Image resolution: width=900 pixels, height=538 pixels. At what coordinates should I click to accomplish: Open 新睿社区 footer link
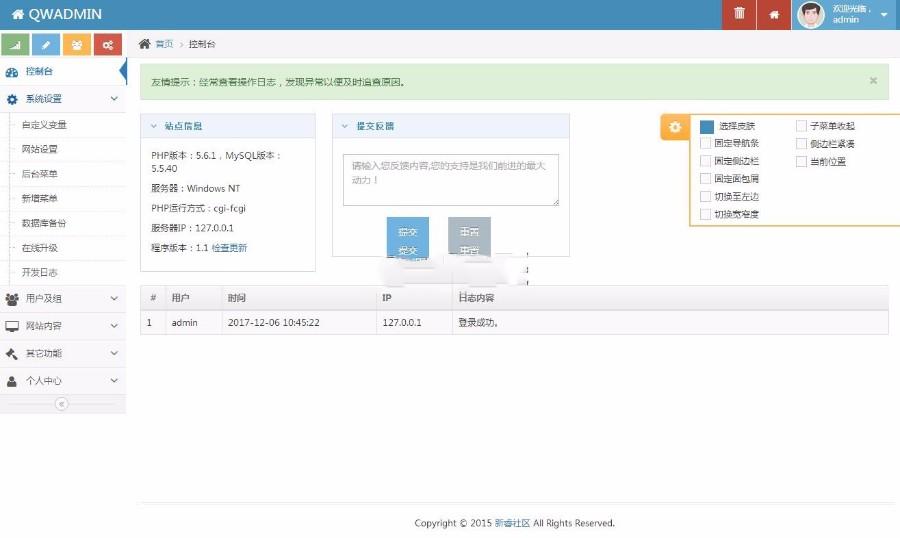click(512, 523)
